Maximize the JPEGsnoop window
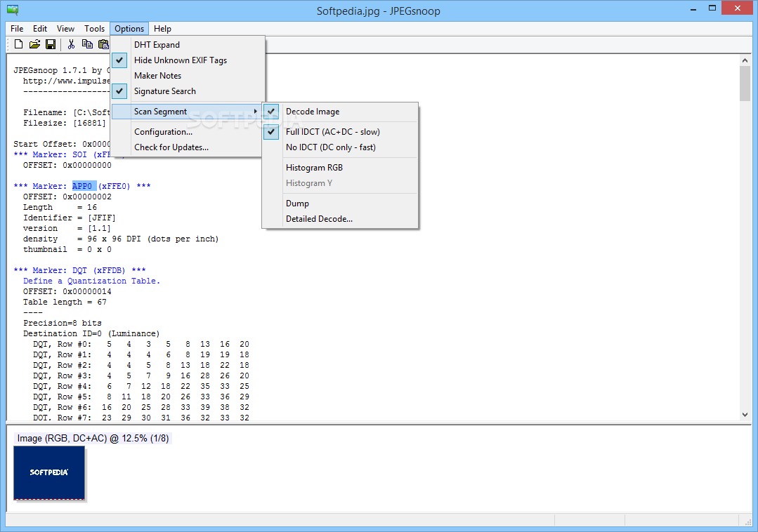This screenshot has width=758, height=532. 712,8
